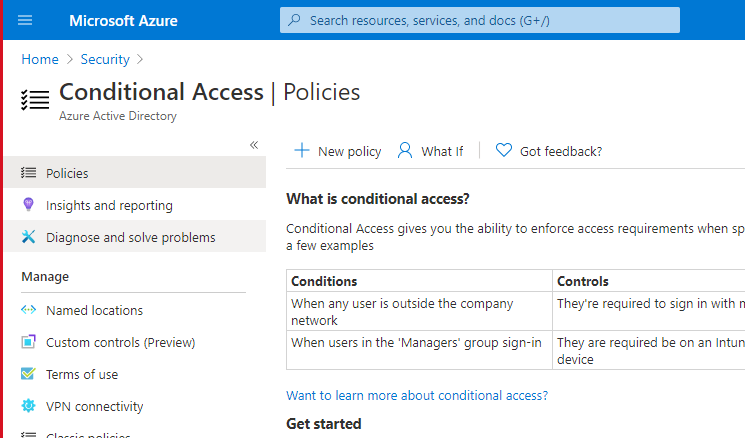Go to Home breadcrumb
Image resolution: width=745 pixels, height=438 pixels.
click(40, 59)
